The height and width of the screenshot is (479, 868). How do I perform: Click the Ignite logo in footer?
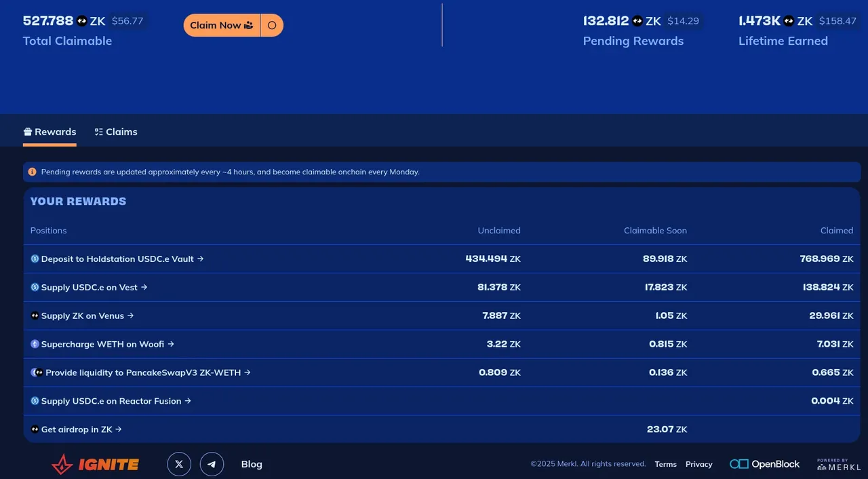point(96,464)
